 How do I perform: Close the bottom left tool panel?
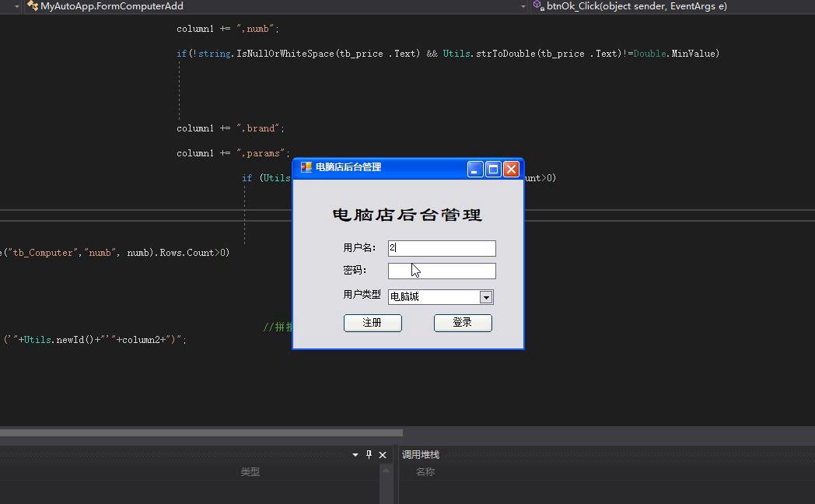tap(383, 455)
